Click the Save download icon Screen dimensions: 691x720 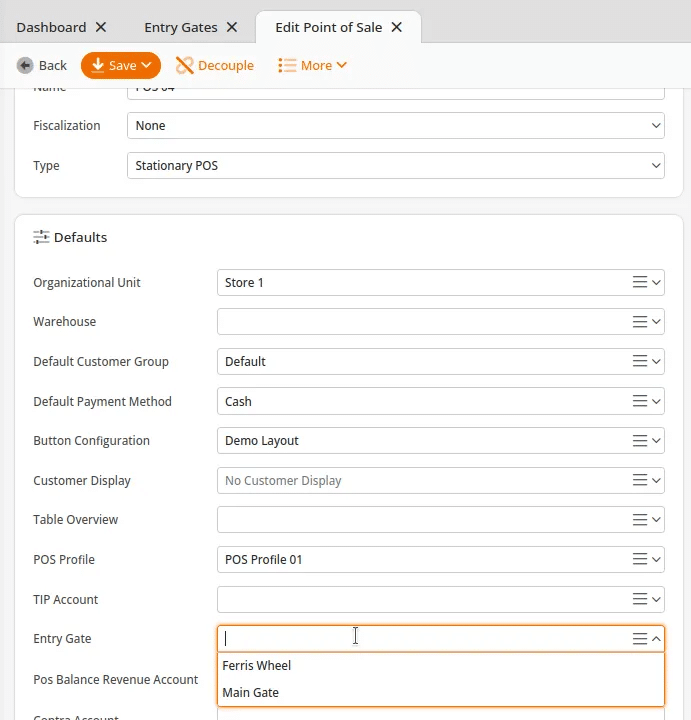[x=97, y=65]
